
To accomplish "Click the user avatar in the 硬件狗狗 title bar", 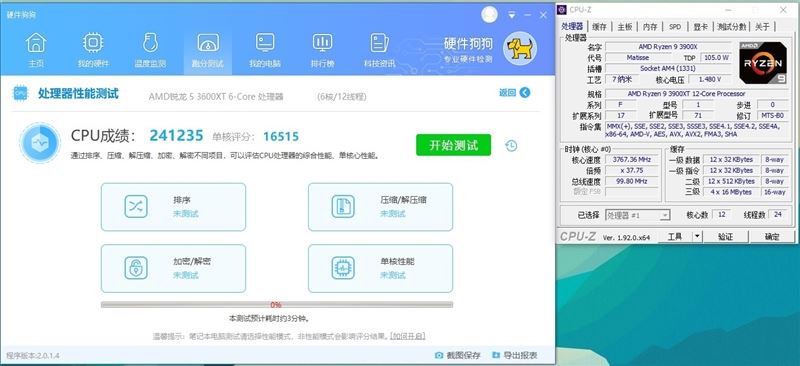I will coord(489,15).
